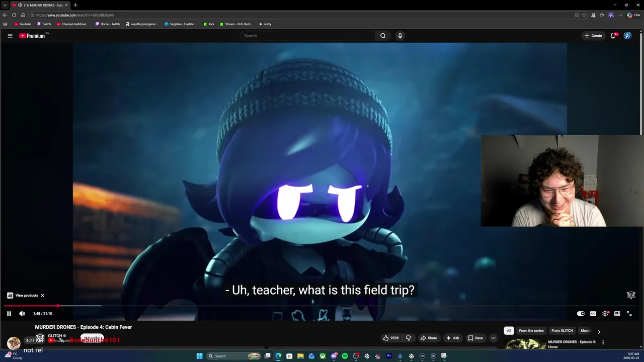
Task: Open a new browser tab
Action: click(x=75, y=5)
